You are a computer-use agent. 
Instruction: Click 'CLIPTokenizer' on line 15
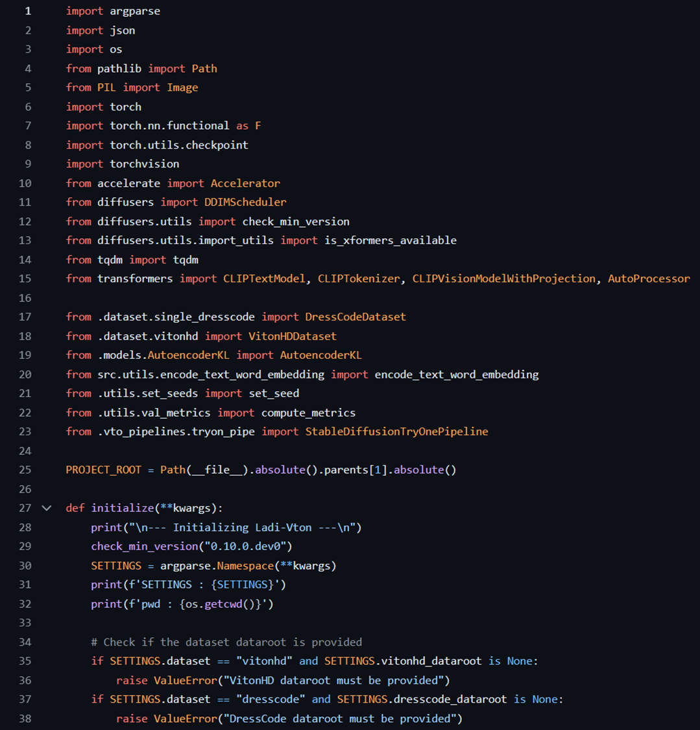[359, 278]
